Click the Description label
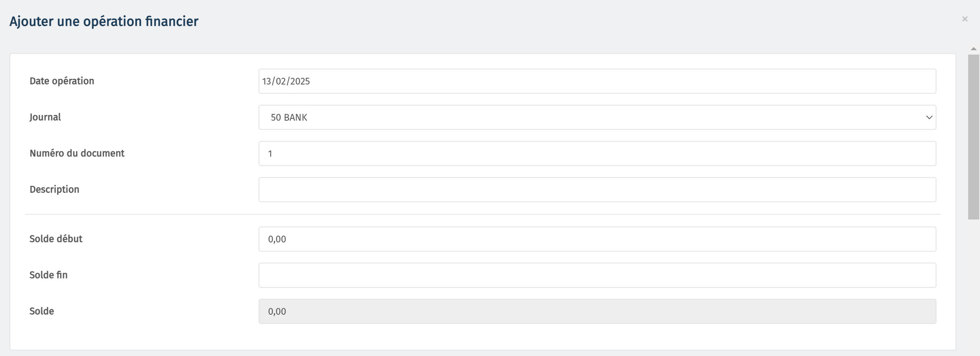The image size is (980, 356). coord(54,189)
